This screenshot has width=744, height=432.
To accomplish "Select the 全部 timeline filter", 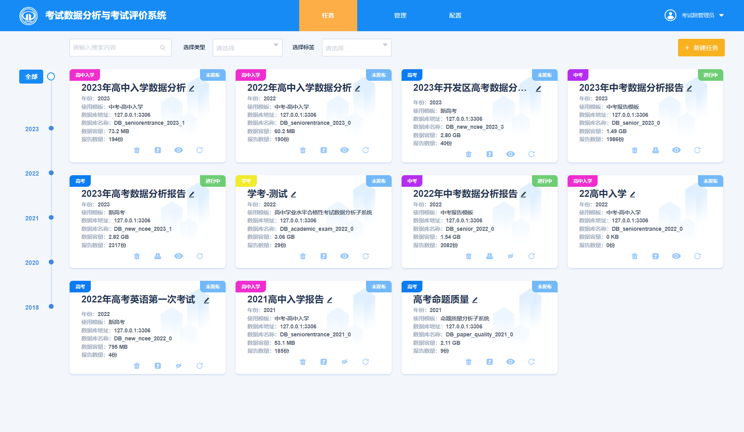I will pos(31,77).
